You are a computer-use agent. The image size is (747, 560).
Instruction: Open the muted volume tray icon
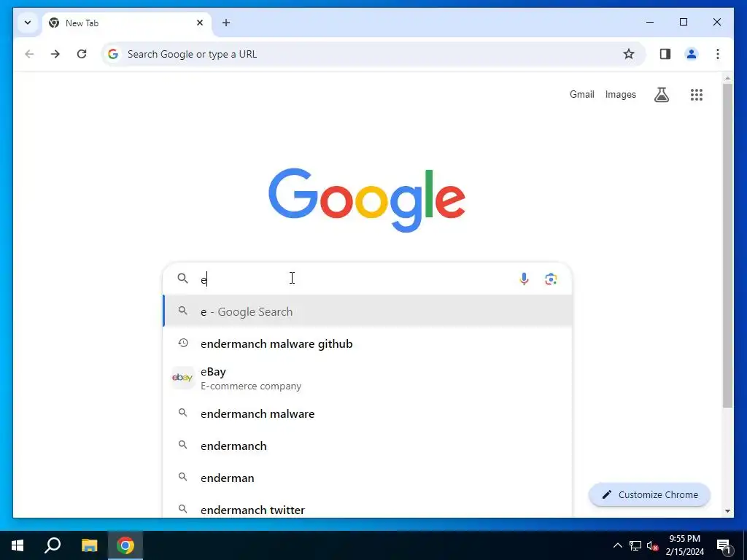[653, 545]
